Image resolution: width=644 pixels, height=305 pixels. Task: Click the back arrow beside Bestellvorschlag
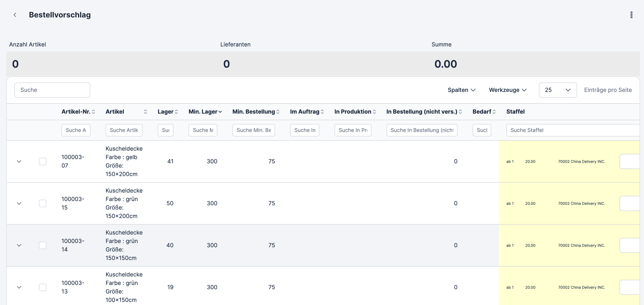tap(15, 15)
